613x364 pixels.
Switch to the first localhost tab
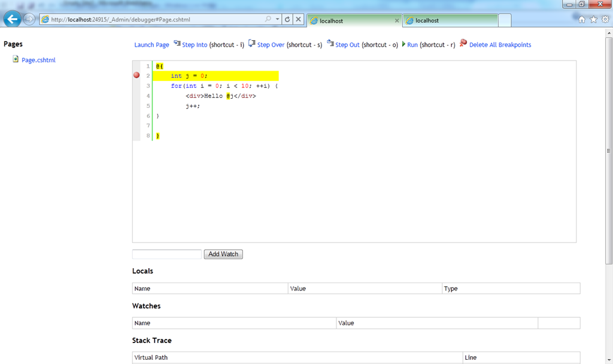coord(351,21)
